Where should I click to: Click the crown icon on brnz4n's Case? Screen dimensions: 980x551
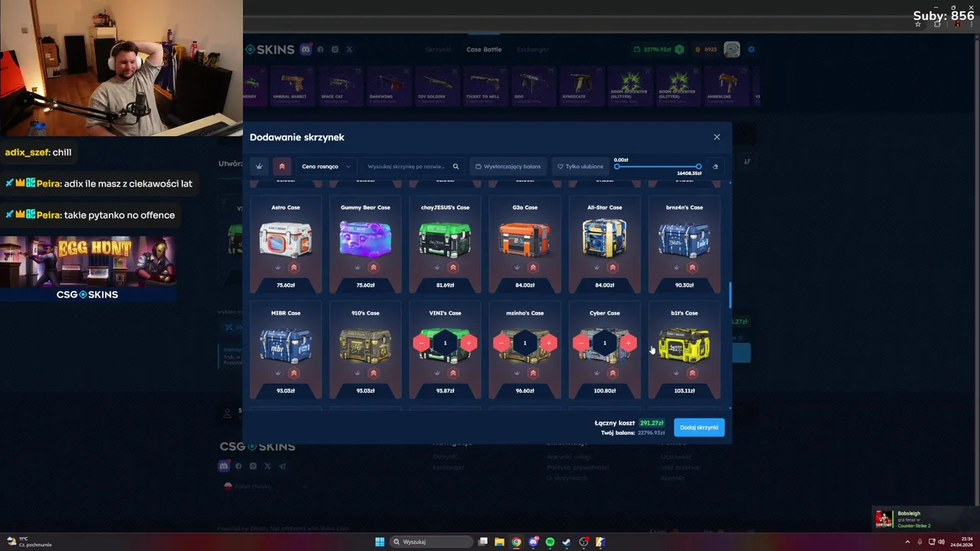click(676, 267)
